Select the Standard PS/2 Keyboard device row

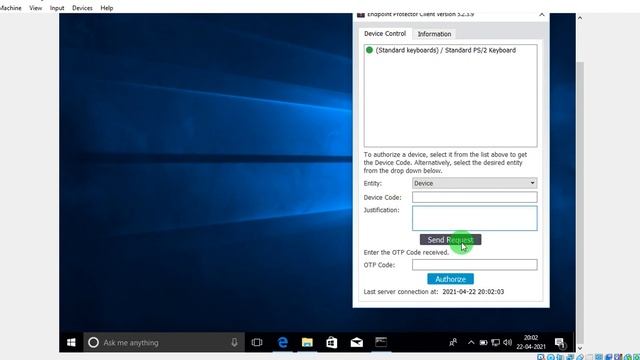pos(451,50)
